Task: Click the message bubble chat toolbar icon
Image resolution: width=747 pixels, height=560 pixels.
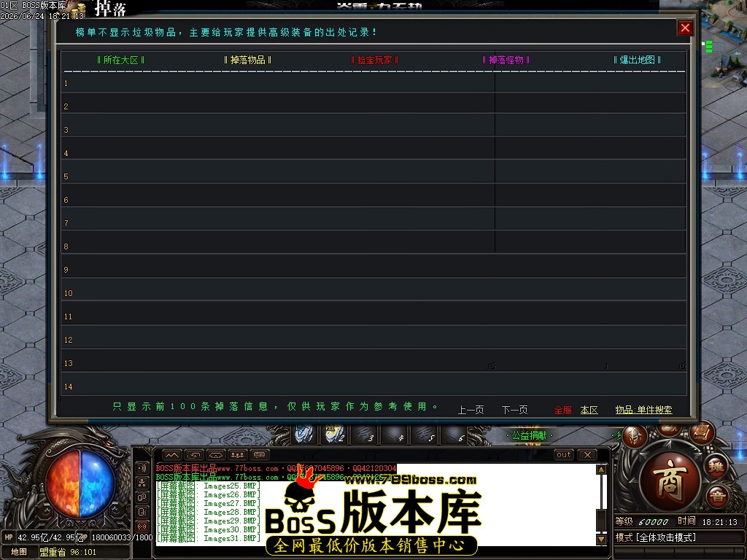Action: pos(260,455)
